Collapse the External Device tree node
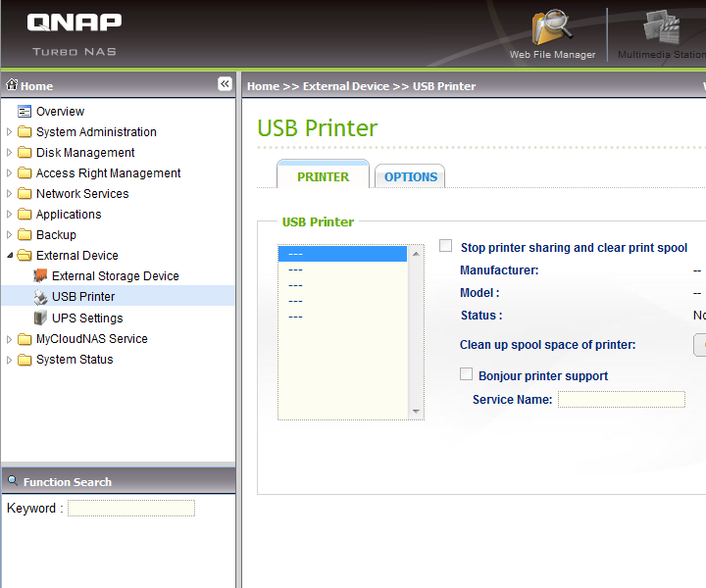 10,256
